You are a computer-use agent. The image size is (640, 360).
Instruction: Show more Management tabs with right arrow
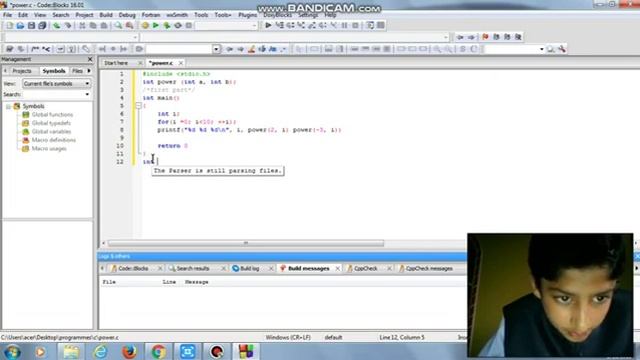coord(89,71)
